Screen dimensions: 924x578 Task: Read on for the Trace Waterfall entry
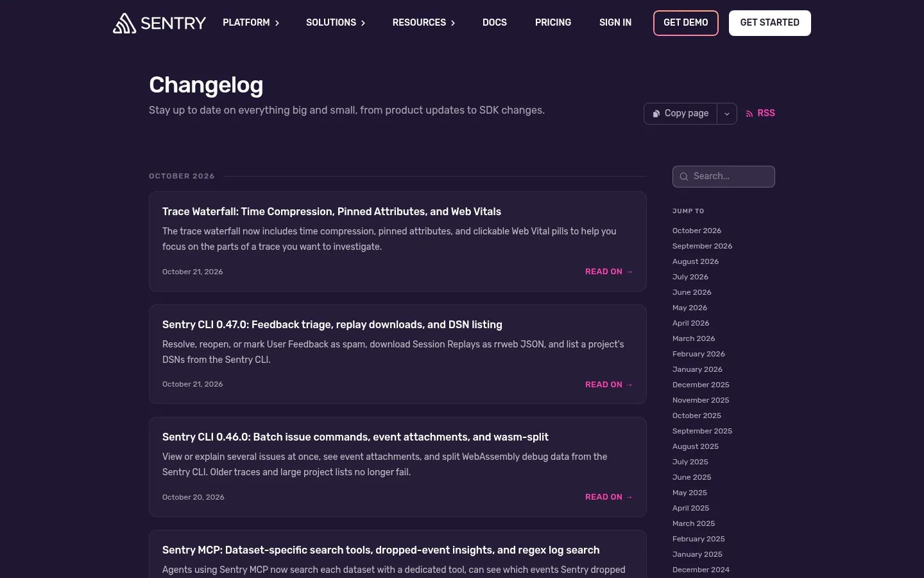[609, 272]
